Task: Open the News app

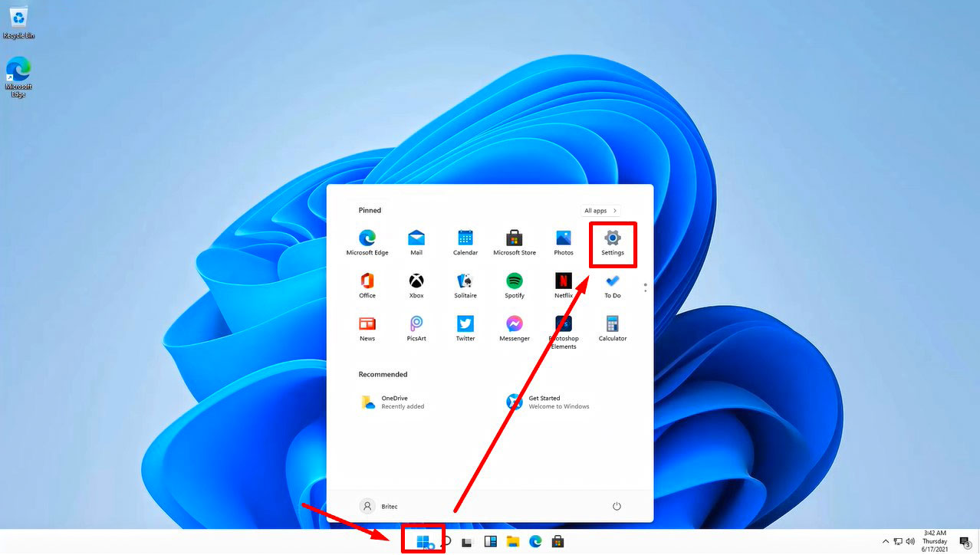Action: coord(367,329)
